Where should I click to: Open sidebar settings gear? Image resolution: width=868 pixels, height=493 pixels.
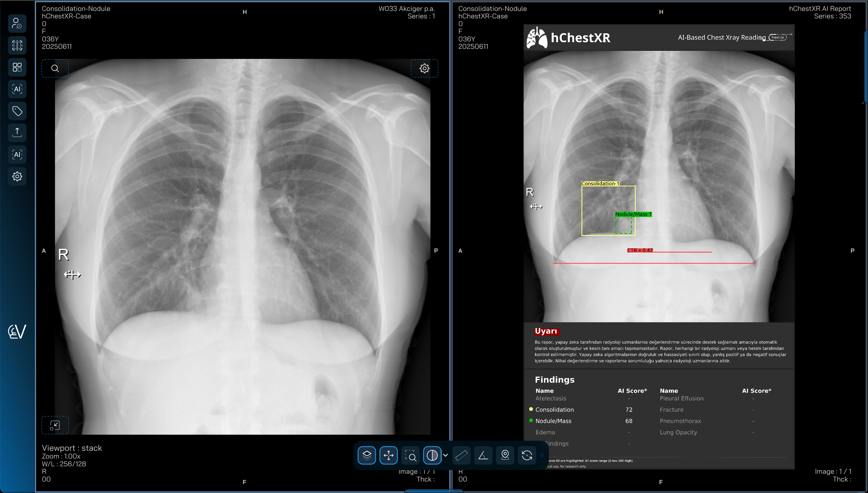(17, 176)
